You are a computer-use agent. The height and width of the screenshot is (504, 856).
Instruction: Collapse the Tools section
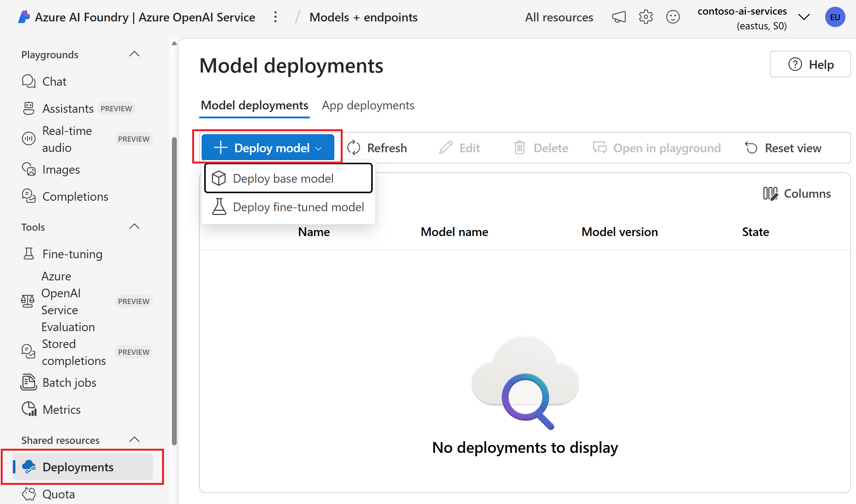tap(134, 227)
